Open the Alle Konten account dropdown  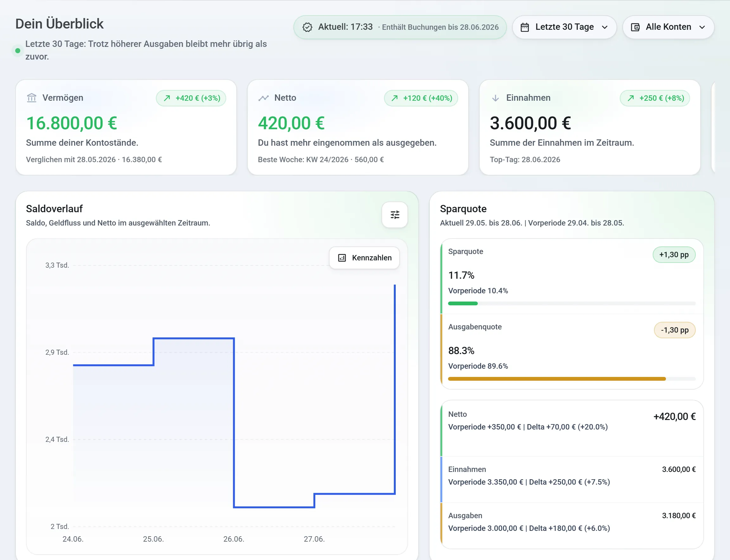pyautogui.click(x=668, y=27)
